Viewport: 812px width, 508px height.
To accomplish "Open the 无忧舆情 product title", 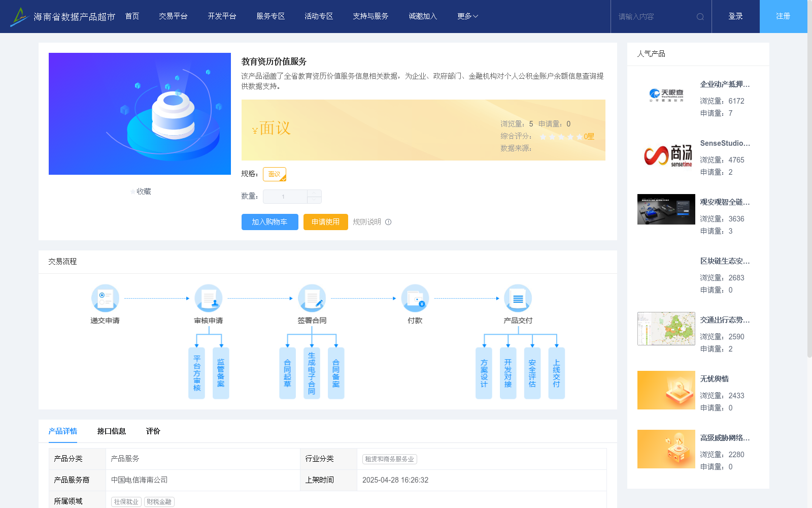I will [x=715, y=379].
